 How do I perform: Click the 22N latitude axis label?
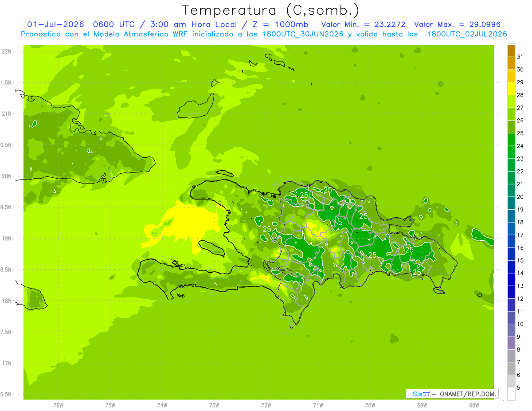7,51
